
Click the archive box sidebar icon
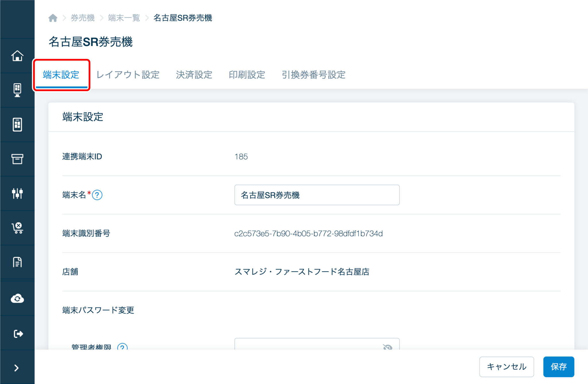click(x=17, y=159)
